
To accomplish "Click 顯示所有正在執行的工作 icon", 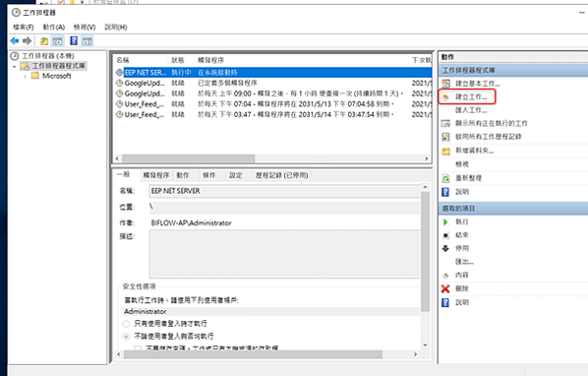I will click(x=445, y=123).
